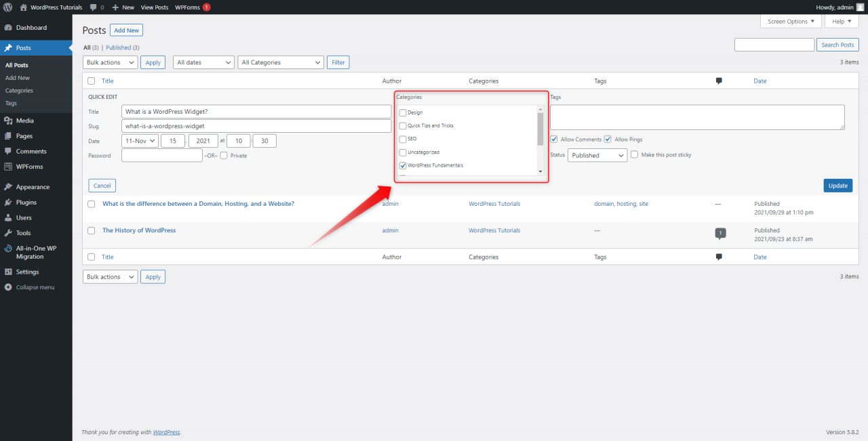Expand Screen Options panel
The image size is (868, 441).
(791, 22)
